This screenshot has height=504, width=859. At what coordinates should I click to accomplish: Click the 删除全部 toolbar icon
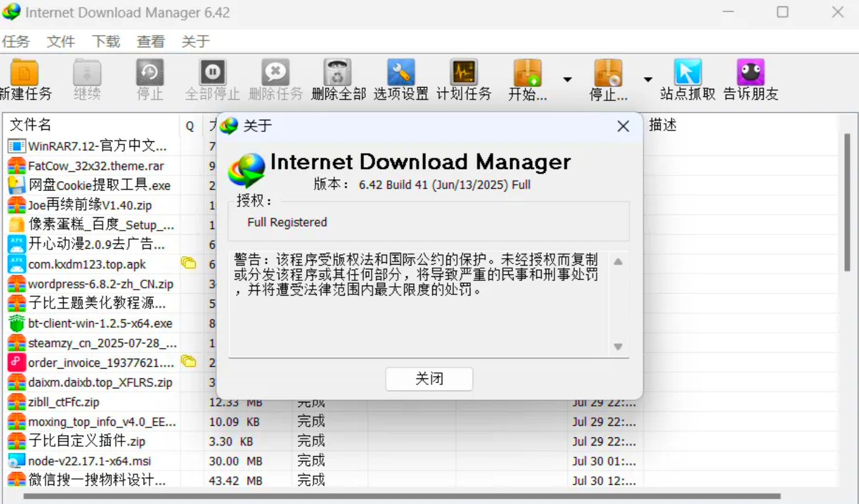coord(338,71)
